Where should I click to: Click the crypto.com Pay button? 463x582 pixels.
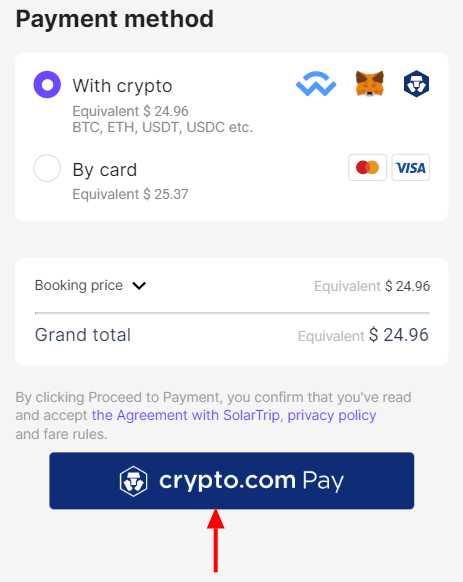(x=232, y=481)
